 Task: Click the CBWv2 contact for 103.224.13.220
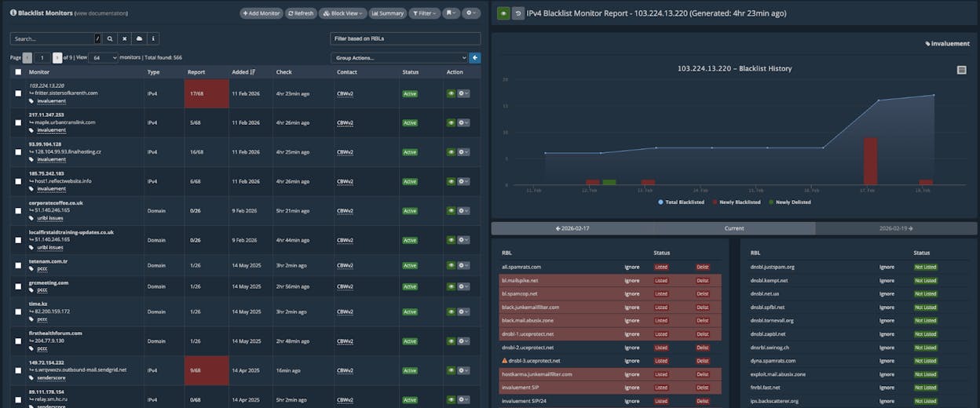point(345,93)
